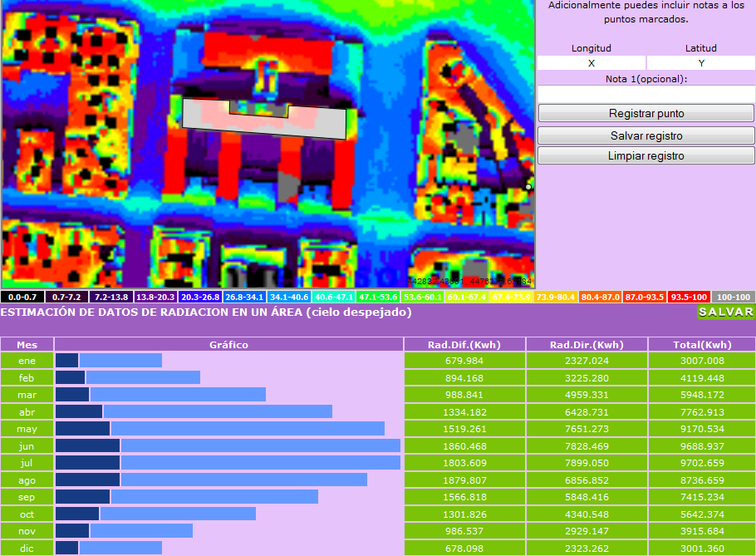Click the Rad.Dif.(Kwh) column header
756x556 pixels.
464,344
